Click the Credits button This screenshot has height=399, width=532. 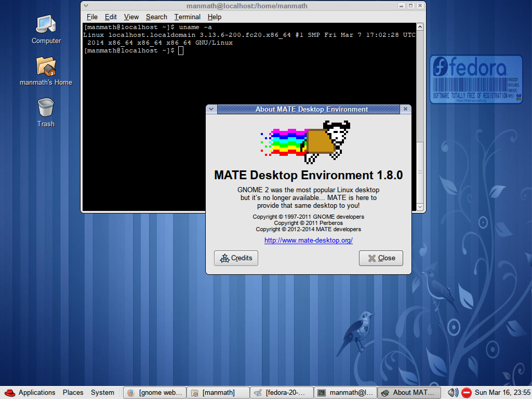pos(236,258)
